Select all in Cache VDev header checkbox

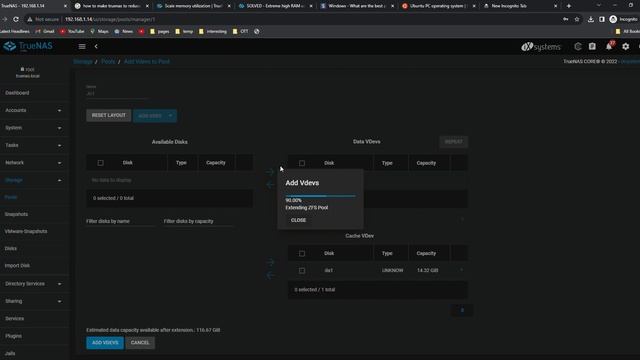302,253
